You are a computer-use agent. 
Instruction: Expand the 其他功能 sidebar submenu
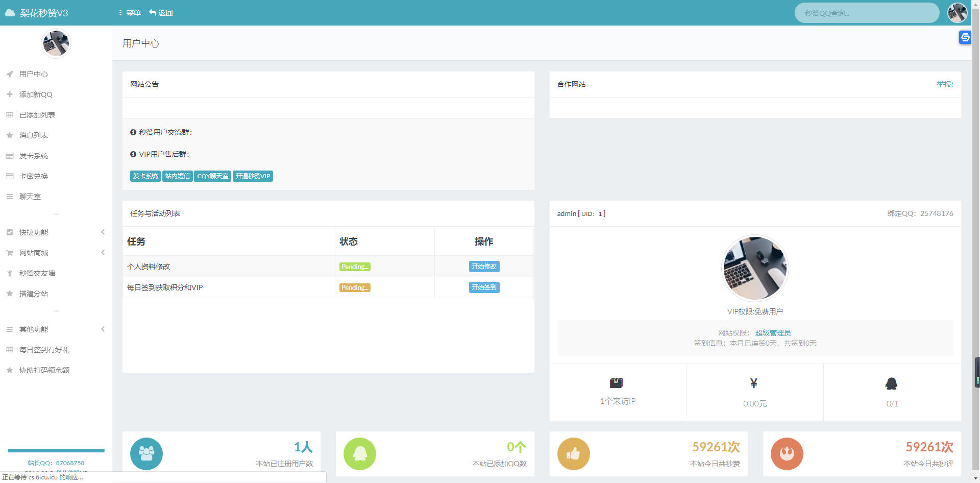pos(56,329)
